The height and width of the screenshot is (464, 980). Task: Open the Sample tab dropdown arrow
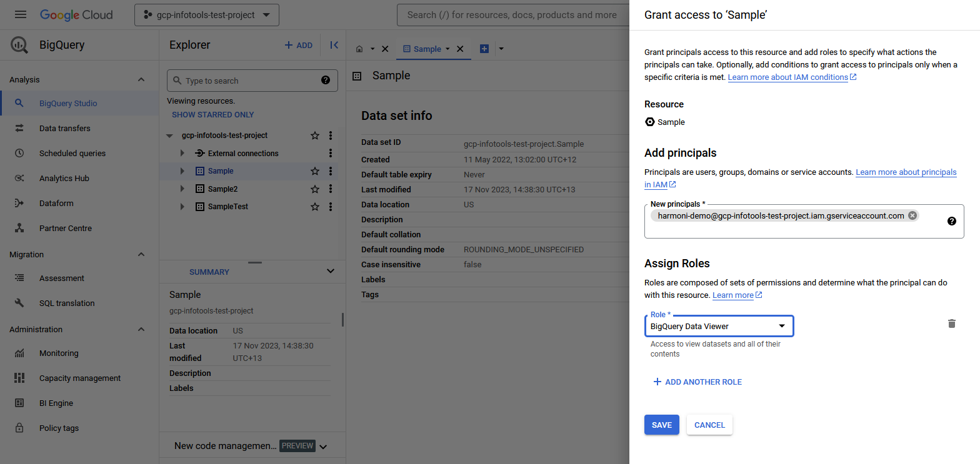pos(447,49)
